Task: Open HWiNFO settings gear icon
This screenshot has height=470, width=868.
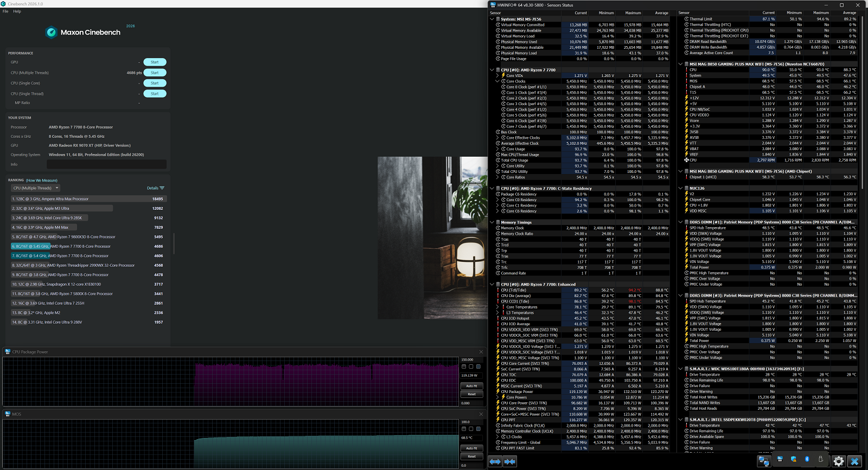Action: click(839, 461)
